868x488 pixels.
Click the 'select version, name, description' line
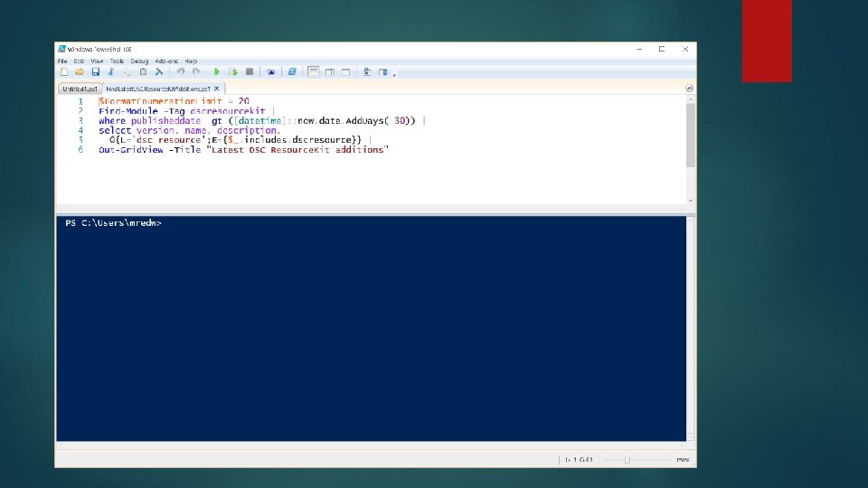[190, 130]
